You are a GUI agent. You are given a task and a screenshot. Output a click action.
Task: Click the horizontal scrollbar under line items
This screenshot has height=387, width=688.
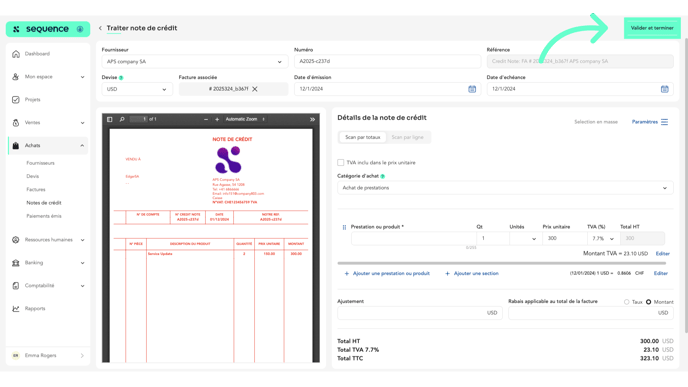point(502,263)
